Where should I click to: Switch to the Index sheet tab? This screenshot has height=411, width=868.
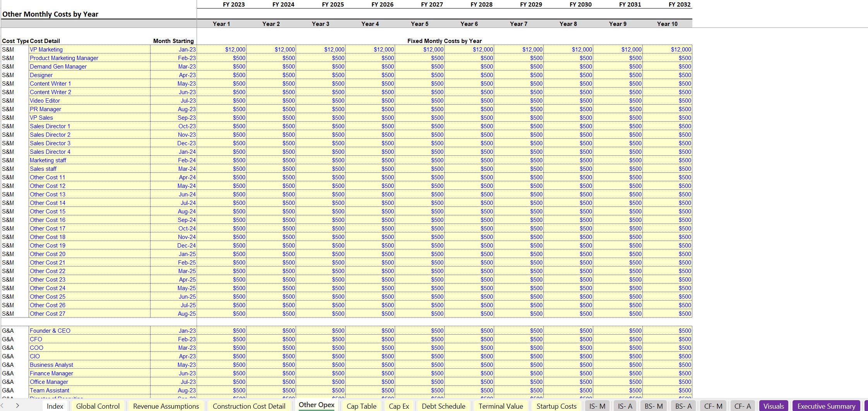tap(55, 406)
